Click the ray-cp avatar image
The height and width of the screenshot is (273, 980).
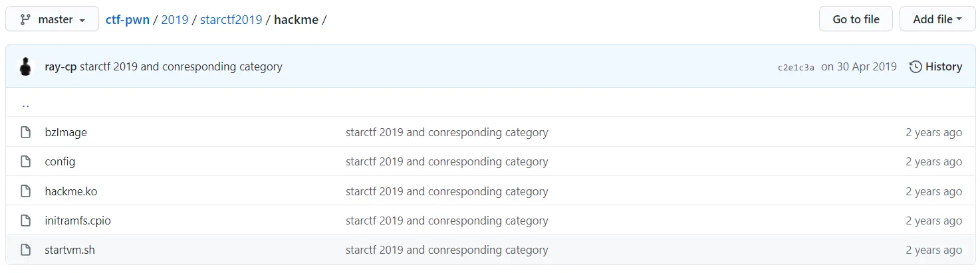pos(26,66)
